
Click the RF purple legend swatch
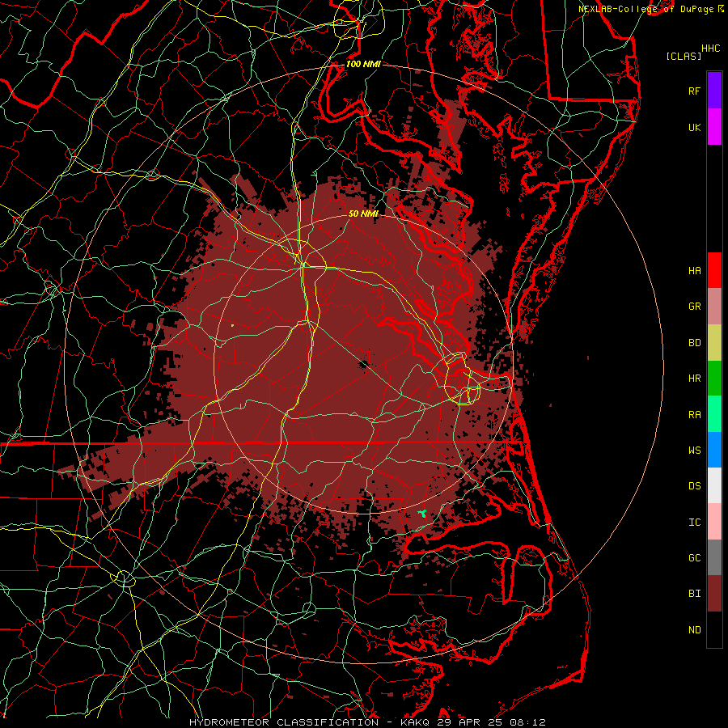pos(714,91)
